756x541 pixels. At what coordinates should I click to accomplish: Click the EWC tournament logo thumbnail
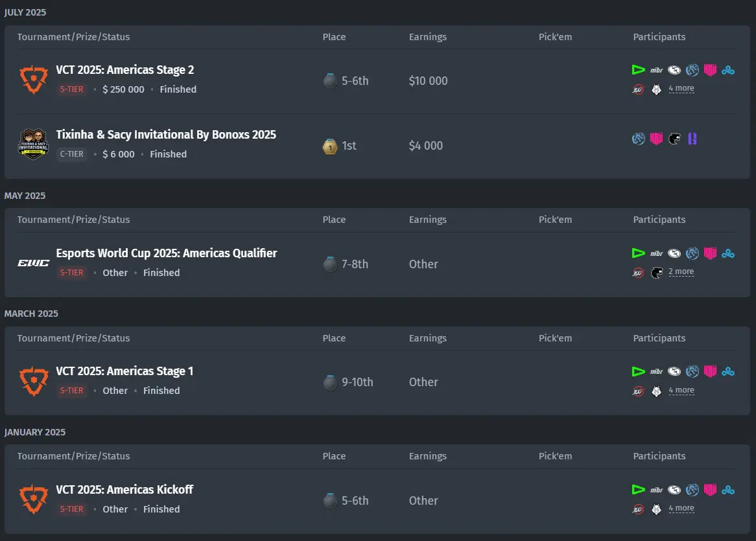33,263
